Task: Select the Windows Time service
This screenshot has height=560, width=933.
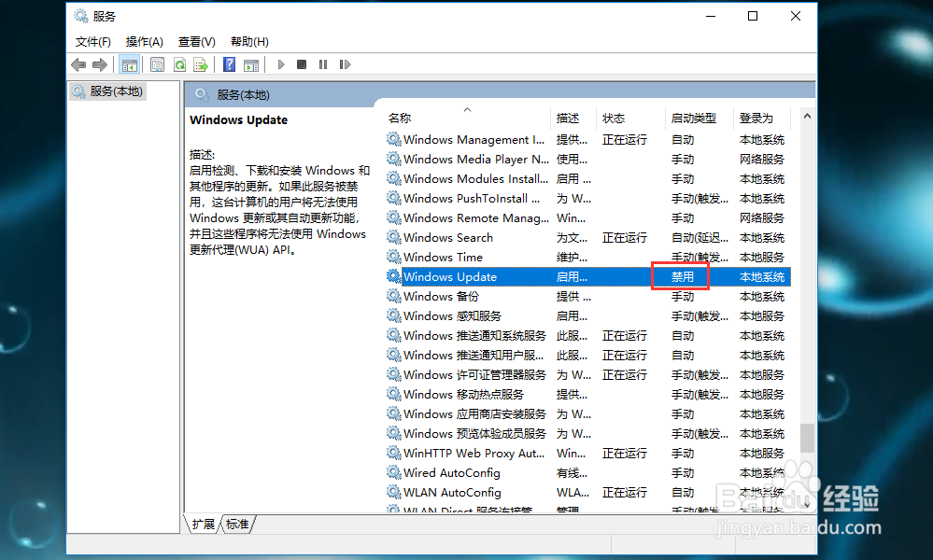Action: (587, 258)
